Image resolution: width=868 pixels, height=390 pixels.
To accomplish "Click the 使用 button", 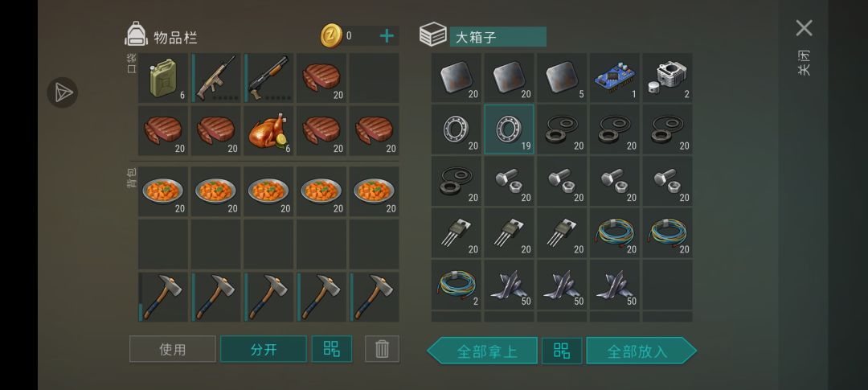I will 173,349.
